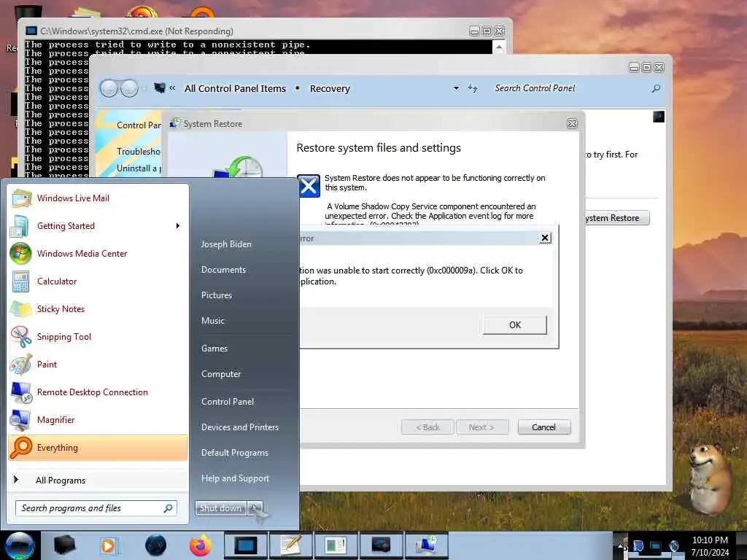Click the black box taskbar icon
747x560 pixels.
pos(64,545)
